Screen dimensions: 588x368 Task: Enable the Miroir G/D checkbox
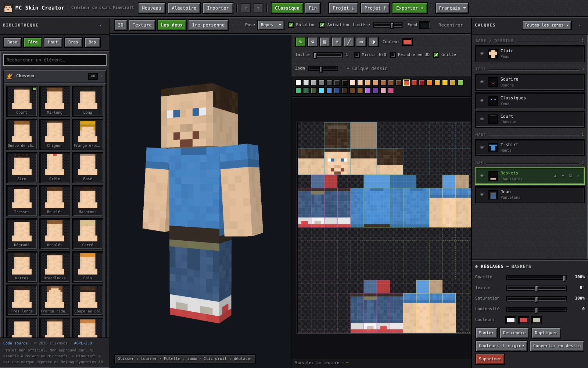(356, 55)
